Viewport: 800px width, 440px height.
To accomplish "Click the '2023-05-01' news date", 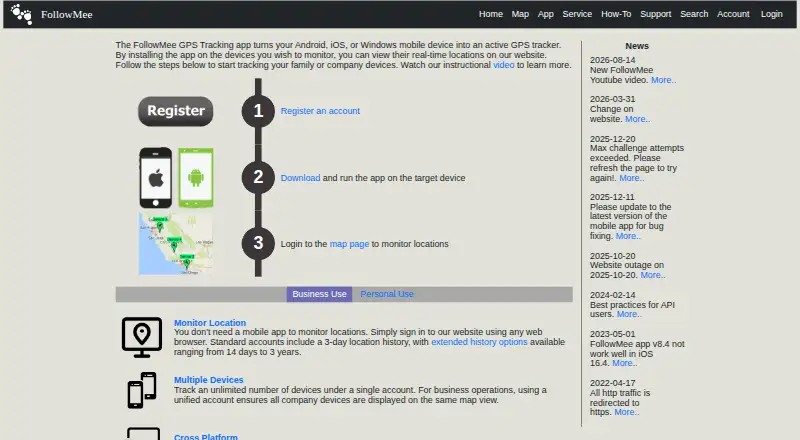I will click(613, 334).
